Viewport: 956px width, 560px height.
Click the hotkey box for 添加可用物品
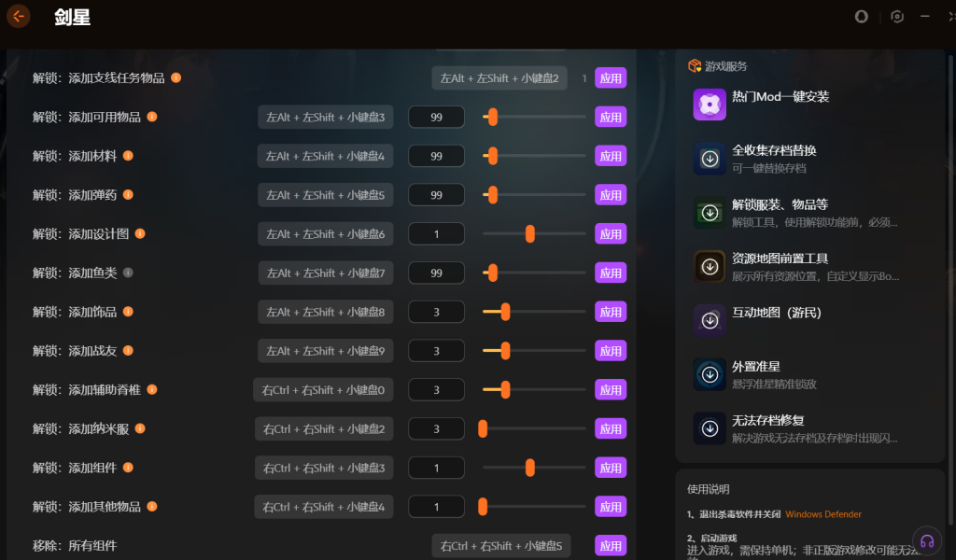(325, 118)
